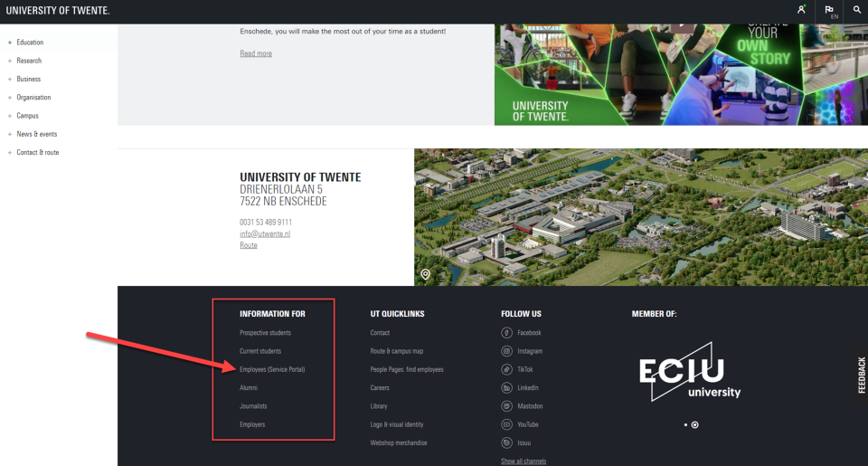Open the Feedback side tab
Image resolution: width=868 pixels, height=466 pixels.
tap(861, 376)
